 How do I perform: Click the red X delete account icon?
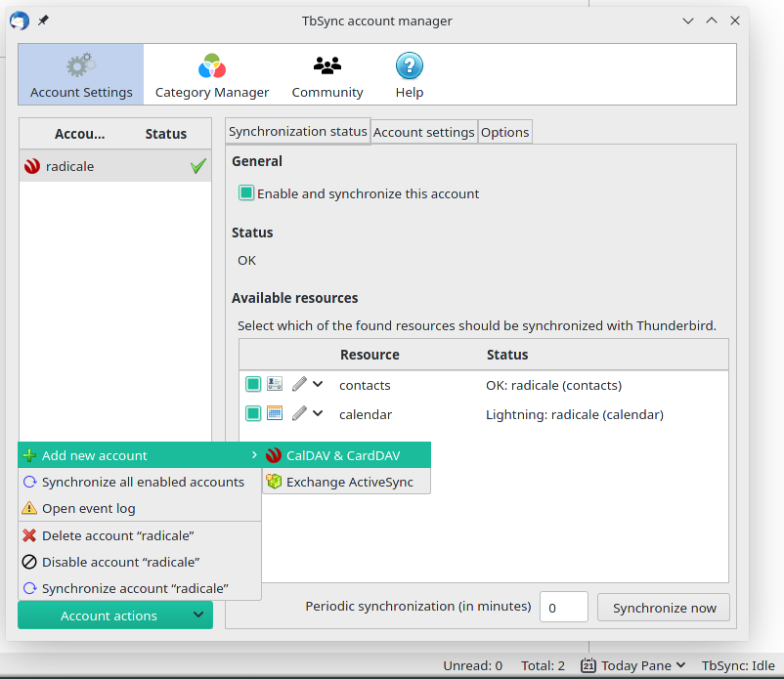point(29,535)
